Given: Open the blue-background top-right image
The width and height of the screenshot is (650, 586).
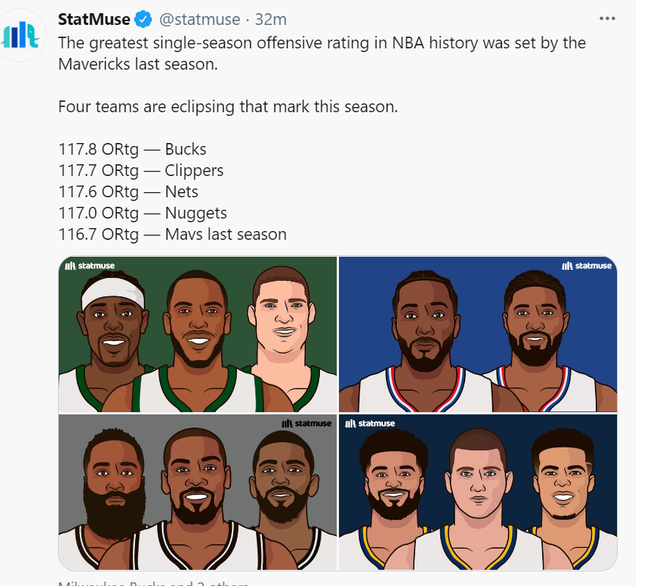Looking at the screenshot, I should pyautogui.click(x=478, y=334).
